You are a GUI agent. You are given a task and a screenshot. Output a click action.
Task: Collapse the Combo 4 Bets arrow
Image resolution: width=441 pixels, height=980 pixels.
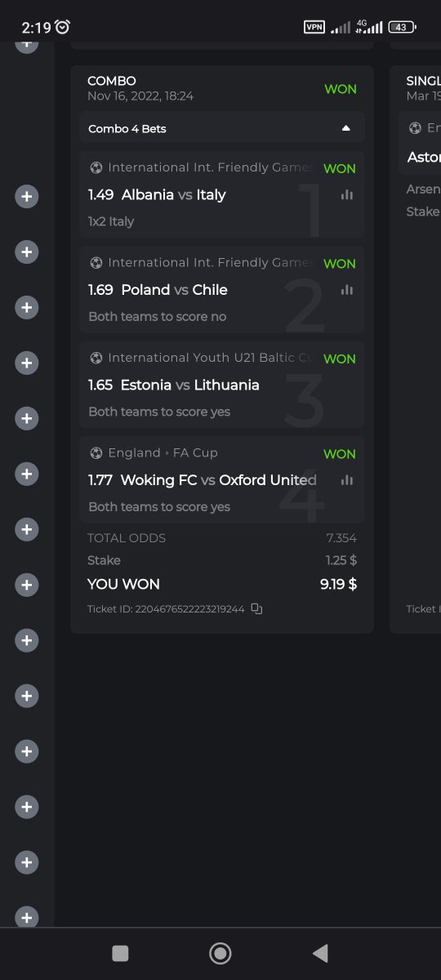346,128
